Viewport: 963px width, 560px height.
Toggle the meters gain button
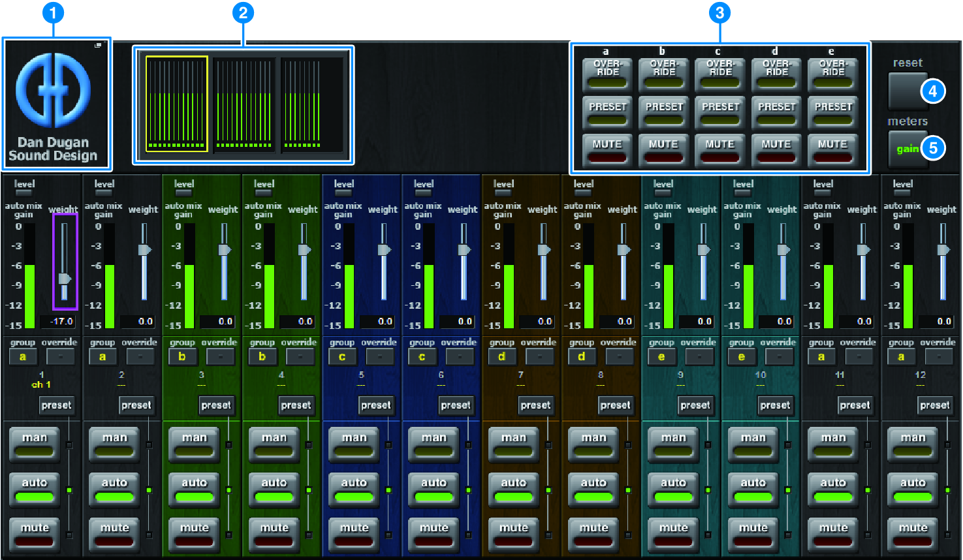[x=906, y=149]
